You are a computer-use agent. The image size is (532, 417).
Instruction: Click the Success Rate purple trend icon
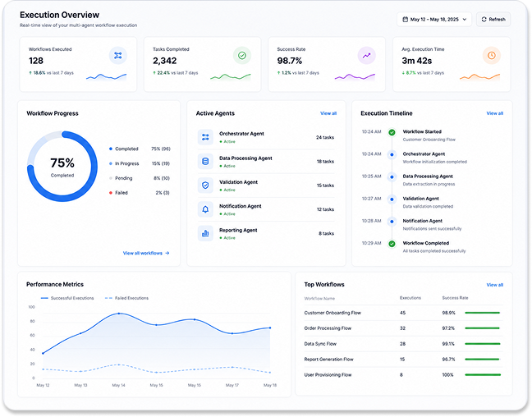pyautogui.click(x=366, y=55)
